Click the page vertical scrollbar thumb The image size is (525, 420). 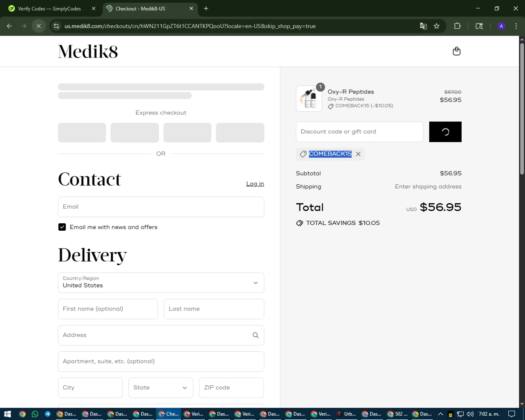(x=522, y=108)
